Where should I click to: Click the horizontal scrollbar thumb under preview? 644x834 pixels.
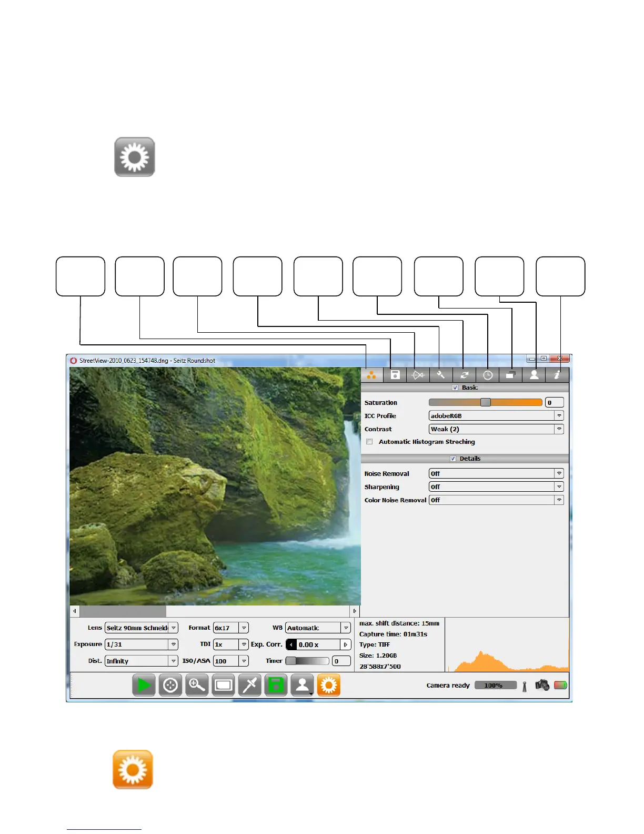(123, 611)
